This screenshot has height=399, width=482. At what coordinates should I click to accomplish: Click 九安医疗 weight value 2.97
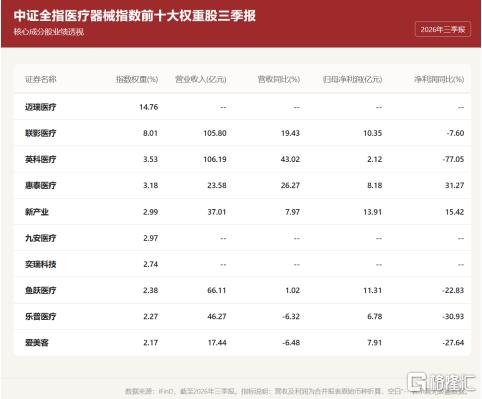150,238
